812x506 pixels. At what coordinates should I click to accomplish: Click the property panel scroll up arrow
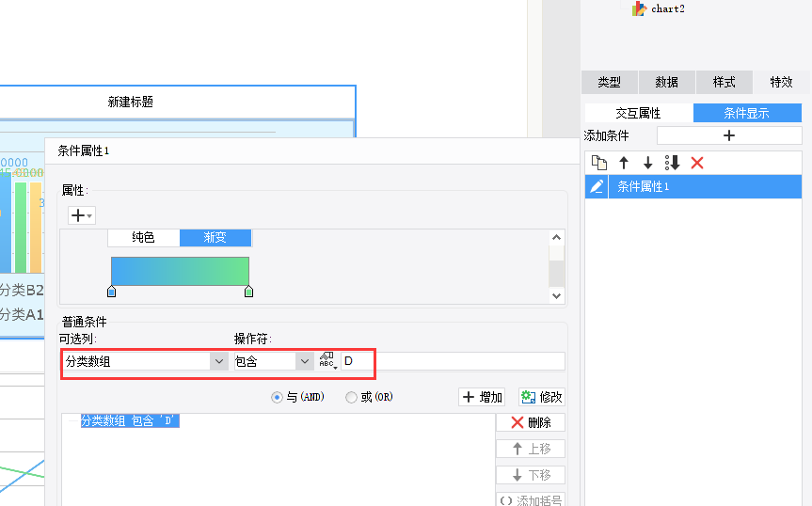point(557,237)
